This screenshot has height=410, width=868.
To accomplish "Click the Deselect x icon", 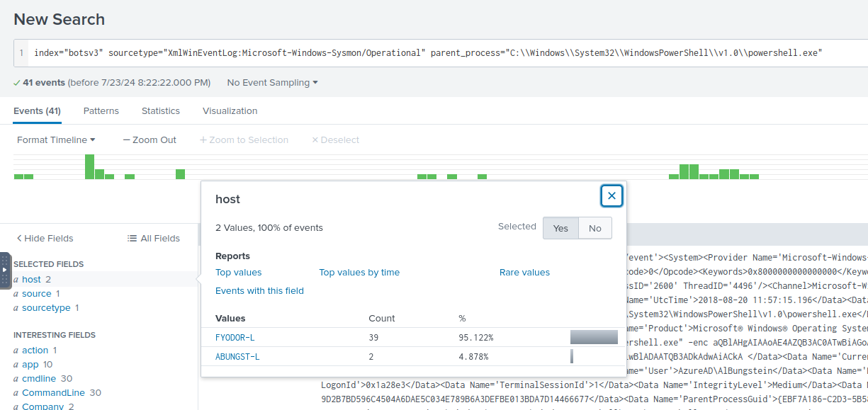I will [x=315, y=140].
